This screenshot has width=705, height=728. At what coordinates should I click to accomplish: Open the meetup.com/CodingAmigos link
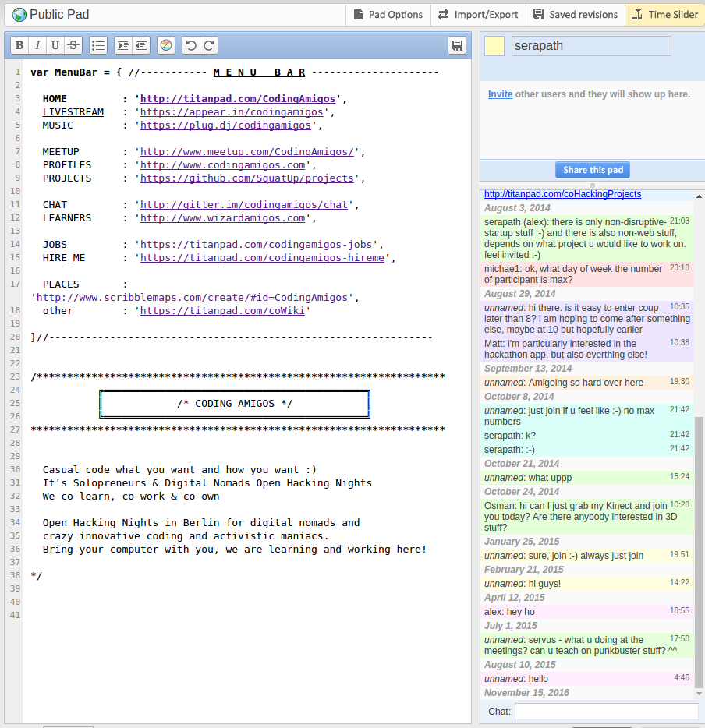[246, 152]
